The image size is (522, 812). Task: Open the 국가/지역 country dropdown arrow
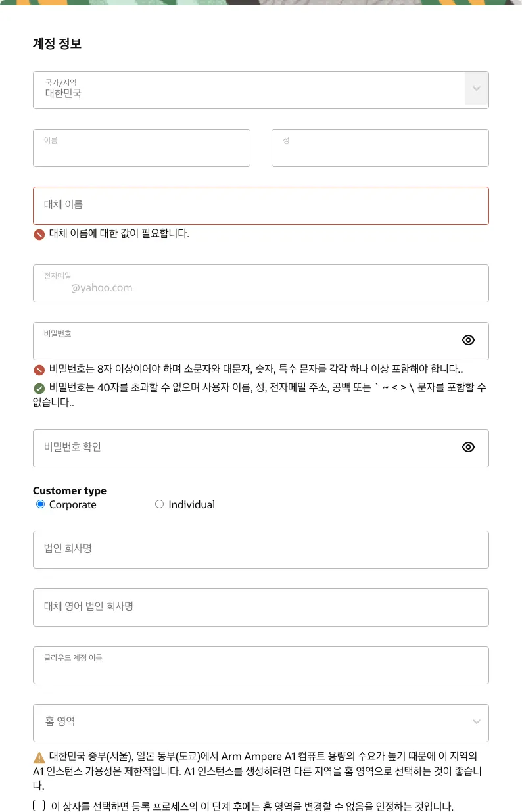tap(477, 89)
